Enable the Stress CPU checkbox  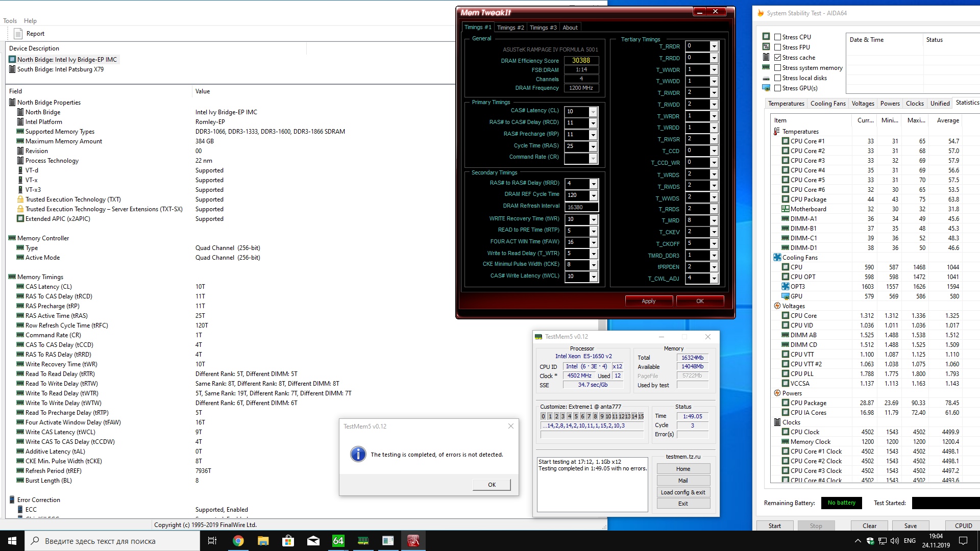pos(777,37)
